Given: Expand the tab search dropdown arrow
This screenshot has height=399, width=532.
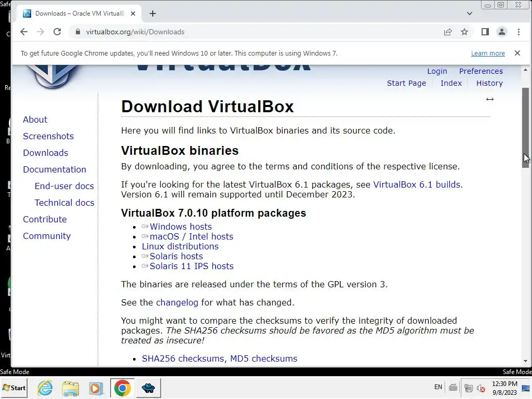Looking at the screenshot, I should coord(470,14).
